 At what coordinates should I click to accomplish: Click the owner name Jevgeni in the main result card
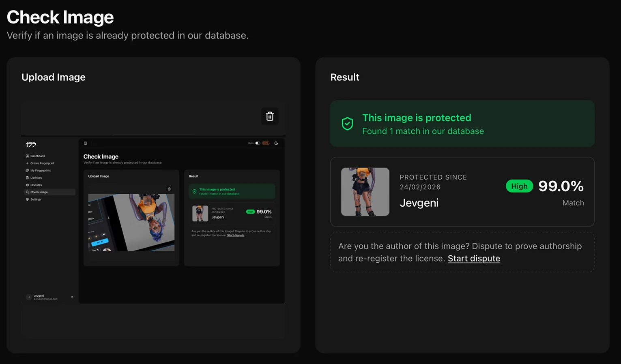pyautogui.click(x=419, y=203)
